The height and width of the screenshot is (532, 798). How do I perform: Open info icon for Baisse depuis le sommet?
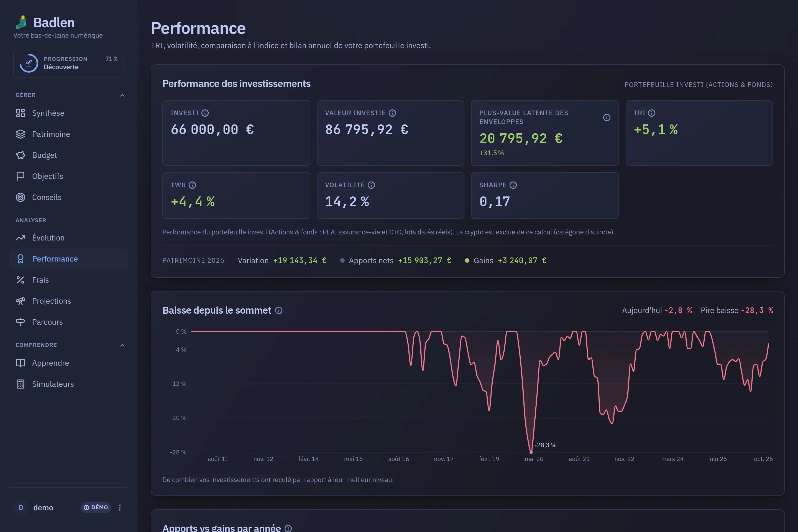[278, 310]
